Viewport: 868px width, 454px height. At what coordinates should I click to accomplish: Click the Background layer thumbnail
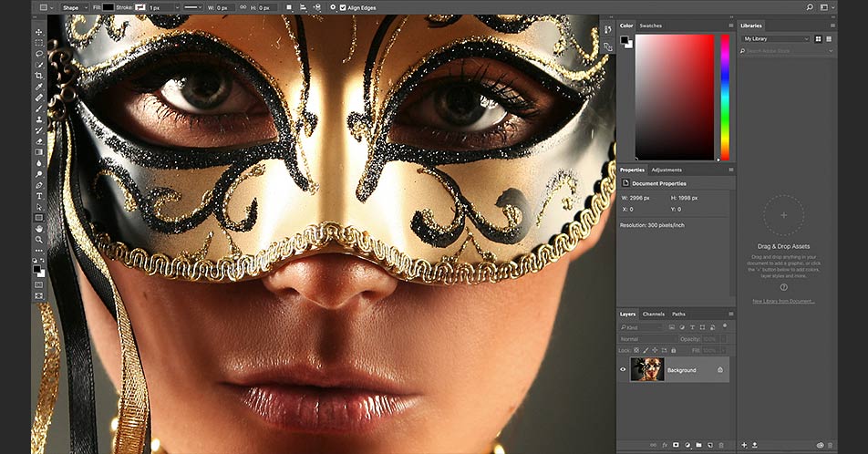click(646, 370)
